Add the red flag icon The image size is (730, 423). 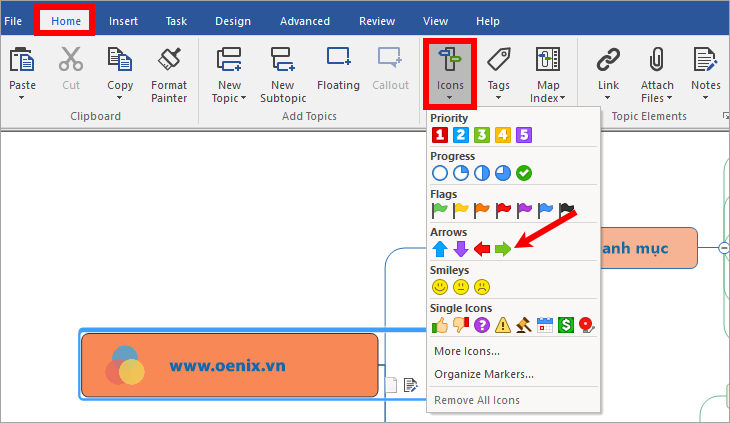(503, 211)
